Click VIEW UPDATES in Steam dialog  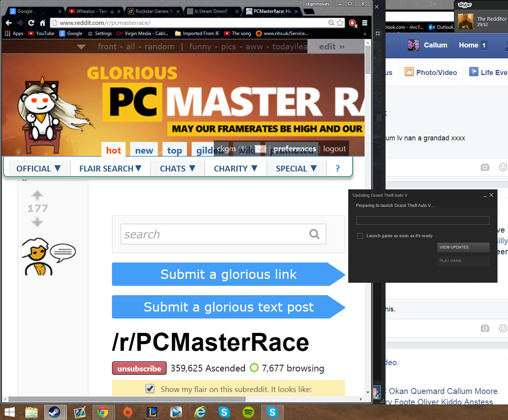click(x=463, y=247)
